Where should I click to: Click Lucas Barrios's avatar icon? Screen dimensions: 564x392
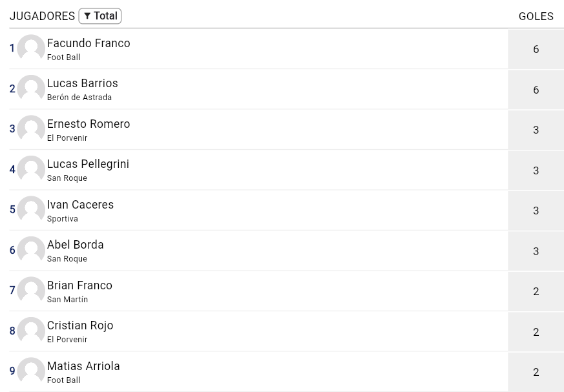(31, 88)
